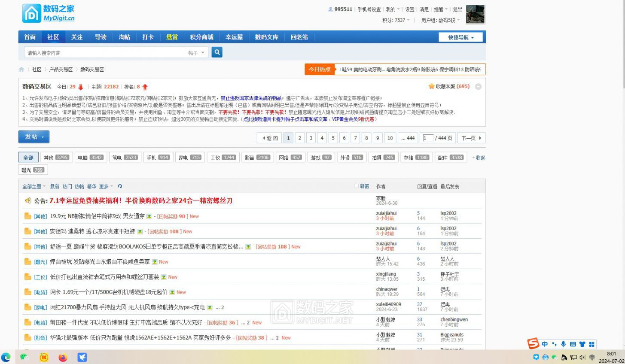The width and height of the screenshot is (625, 364).
Task: Click the refresh icon beside 更多
Action: (x=120, y=186)
